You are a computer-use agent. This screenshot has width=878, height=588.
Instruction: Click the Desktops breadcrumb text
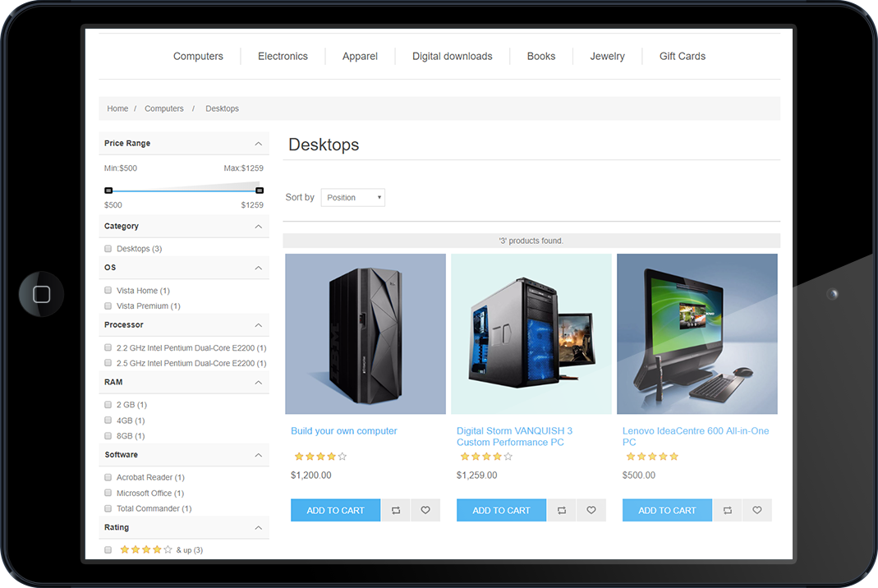coord(223,108)
